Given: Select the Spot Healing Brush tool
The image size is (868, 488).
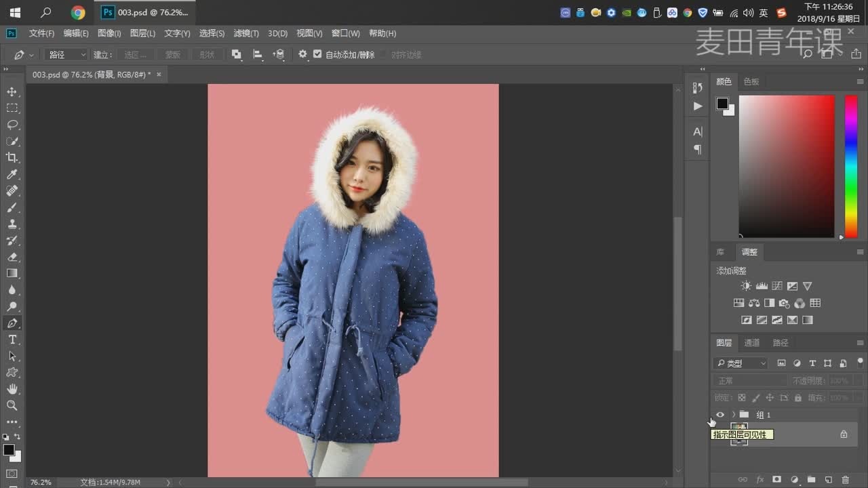Looking at the screenshot, I should [x=12, y=190].
